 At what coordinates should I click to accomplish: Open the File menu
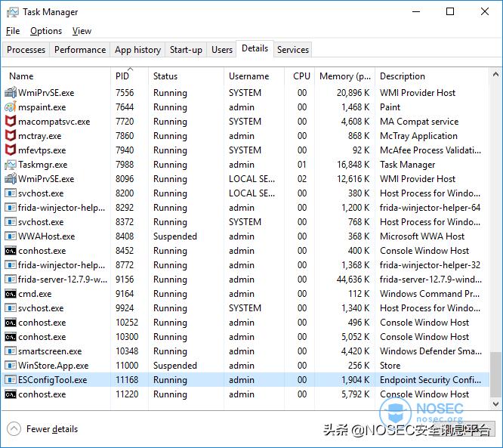(x=13, y=31)
